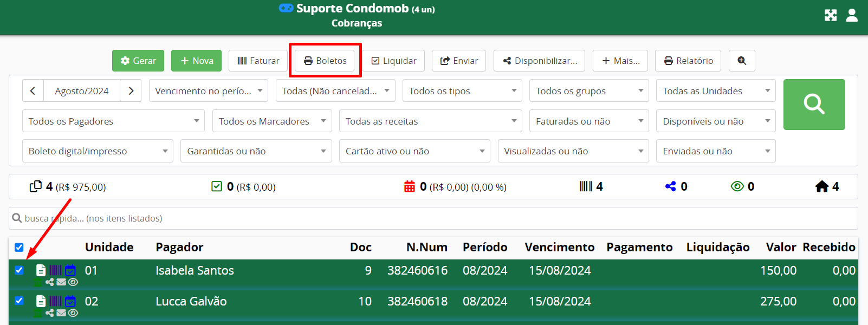Click barcode icon in Isabela Santos row
The image size is (868, 325).
55,270
